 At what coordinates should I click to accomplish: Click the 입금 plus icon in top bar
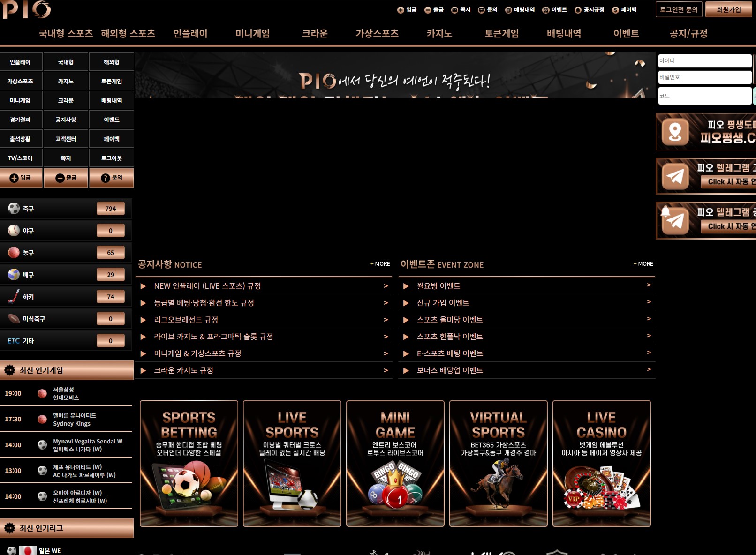(x=401, y=10)
